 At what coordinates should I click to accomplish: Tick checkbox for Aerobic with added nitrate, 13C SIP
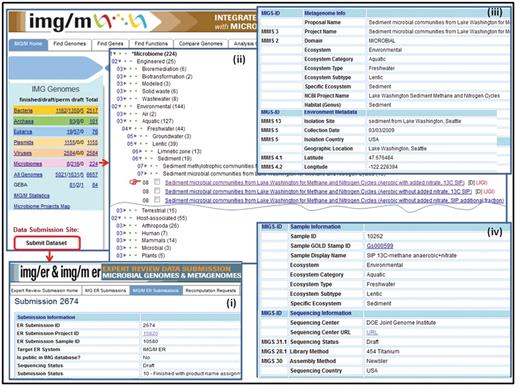tap(157, 182)
